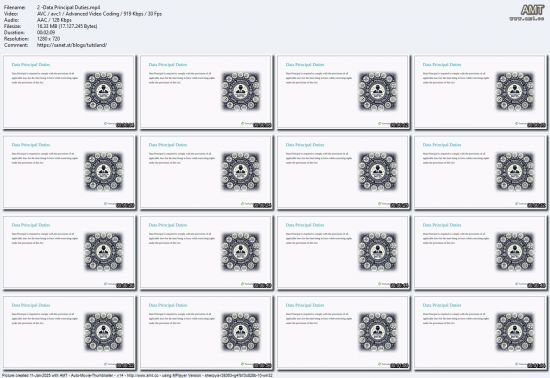Click the "Comment:" label
550x378 pixels.
coord(16,45)
